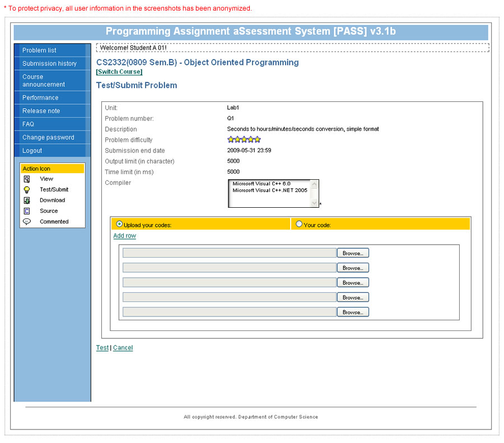
Task: Click the Add row link
Action: [x=124, y=236]
